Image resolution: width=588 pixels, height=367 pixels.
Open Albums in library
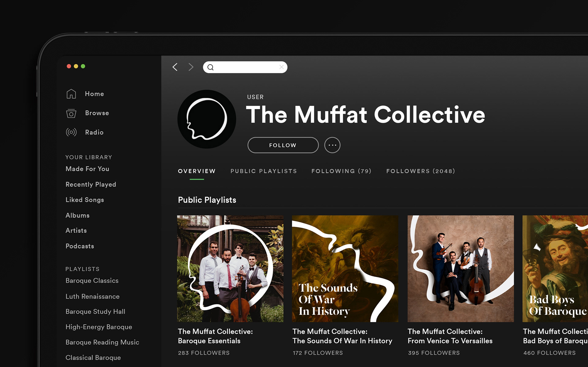[77, 215]
